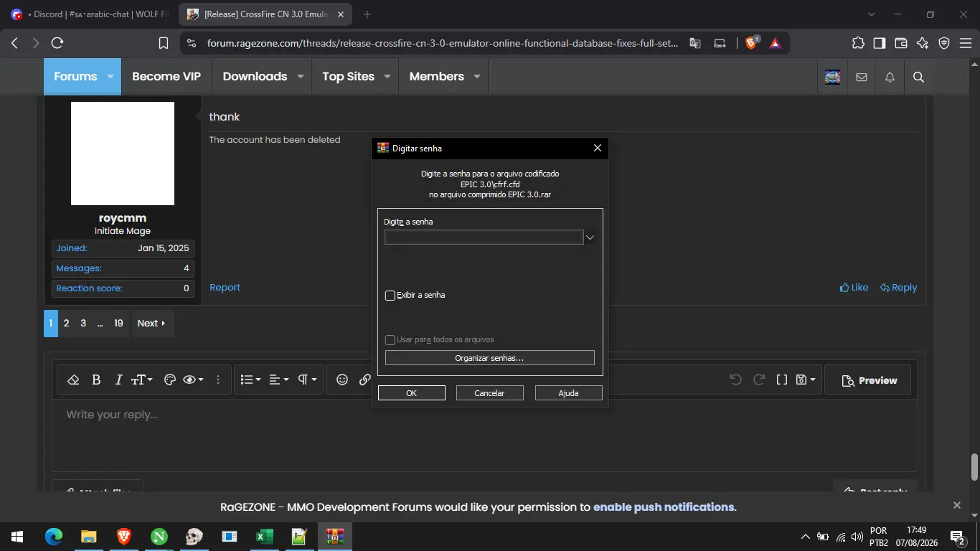Click the 'Write your reply...' text area
This screenshot has height=551, width=980.
[484, 435]
